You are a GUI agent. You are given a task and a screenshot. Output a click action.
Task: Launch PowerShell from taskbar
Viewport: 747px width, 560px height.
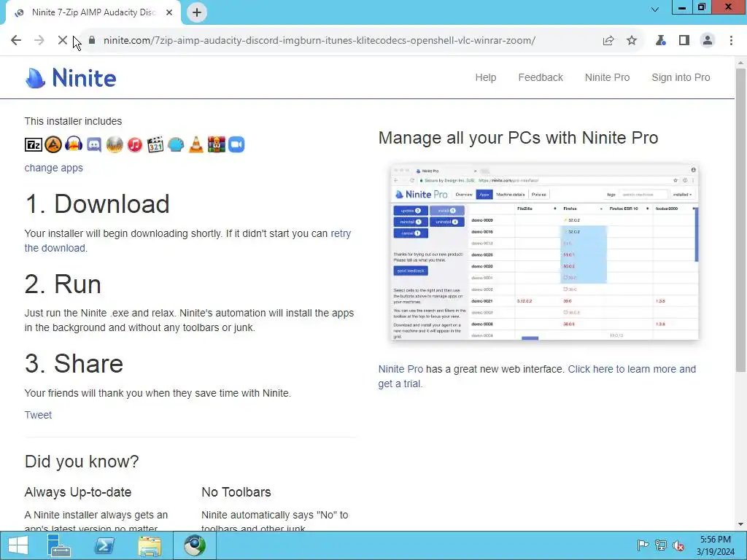(x=104, y=545)
